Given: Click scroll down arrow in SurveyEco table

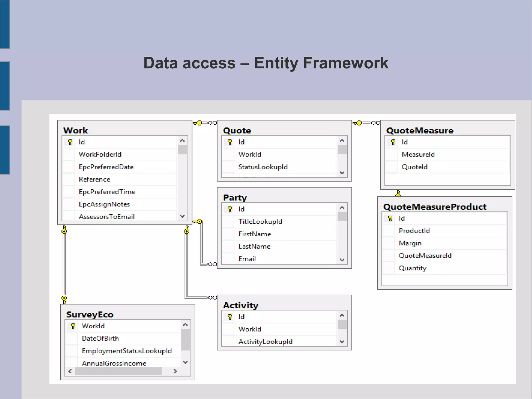Looking at the screenshot, I should (185, 362).
